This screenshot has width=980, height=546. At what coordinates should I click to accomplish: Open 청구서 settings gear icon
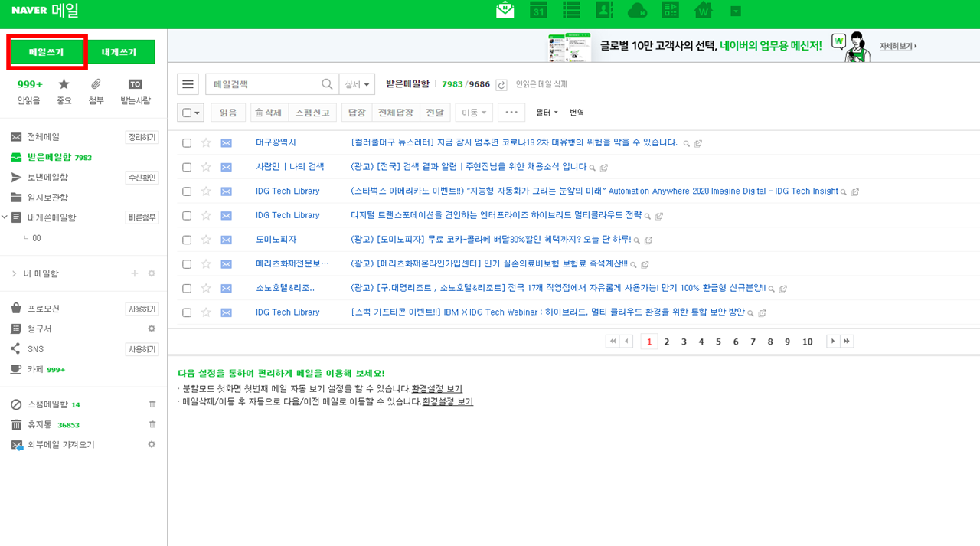[152, 329]
